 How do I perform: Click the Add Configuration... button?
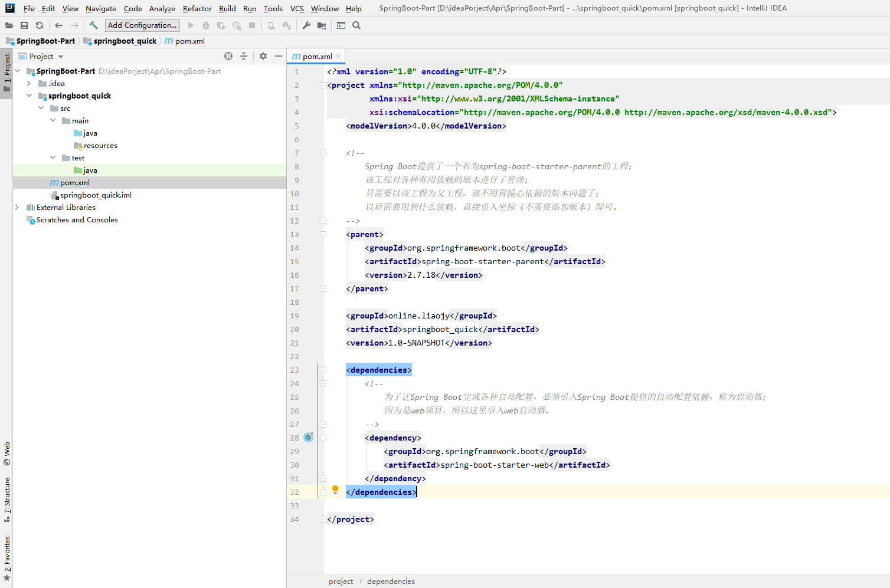pyautogui.click(x=142, y=25)
